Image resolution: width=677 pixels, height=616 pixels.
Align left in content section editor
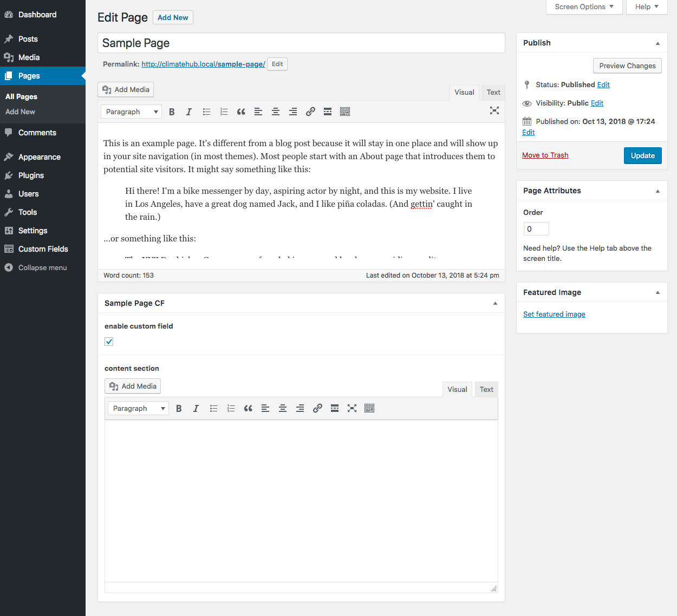coord(265,408)
